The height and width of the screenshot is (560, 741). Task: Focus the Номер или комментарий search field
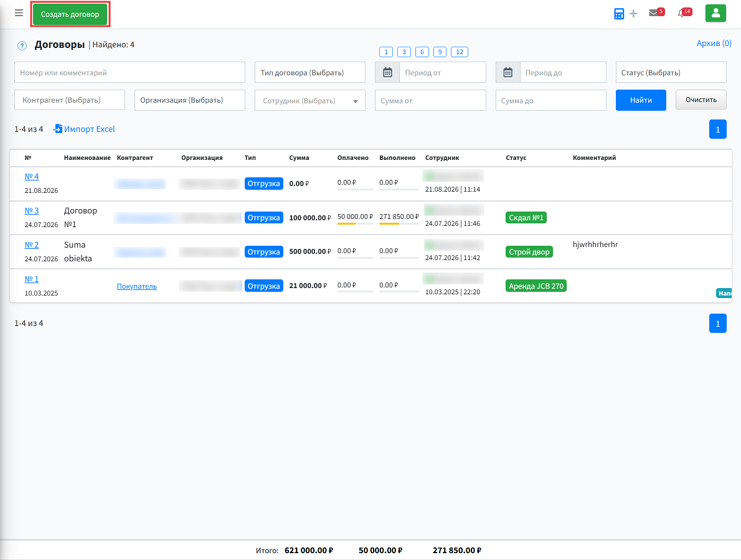pos(130,72)
